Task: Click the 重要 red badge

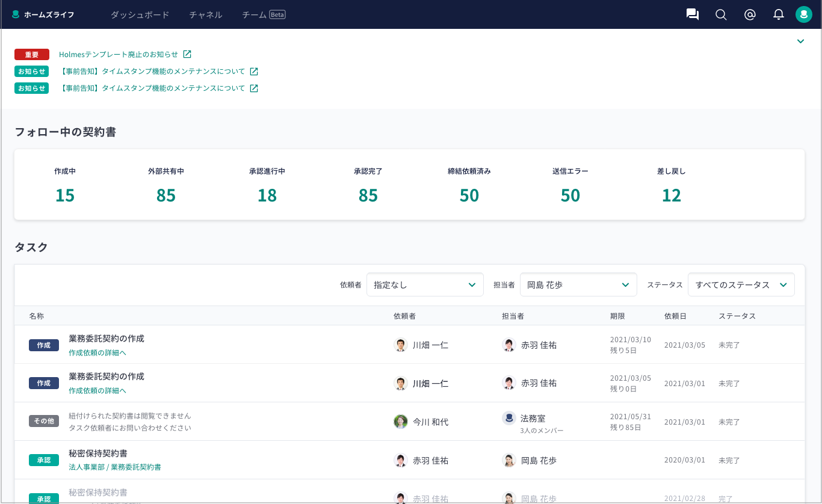Action: coord(32,55)
